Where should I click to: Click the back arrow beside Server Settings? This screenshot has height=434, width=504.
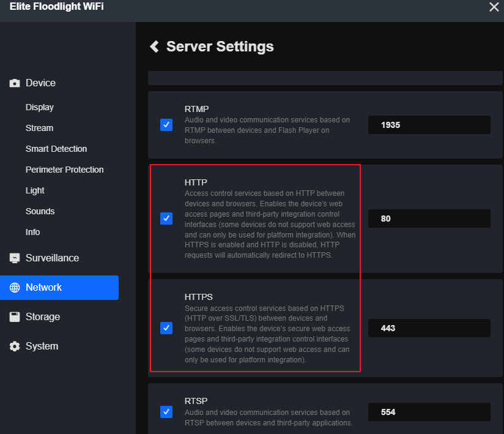coord(154,46)
